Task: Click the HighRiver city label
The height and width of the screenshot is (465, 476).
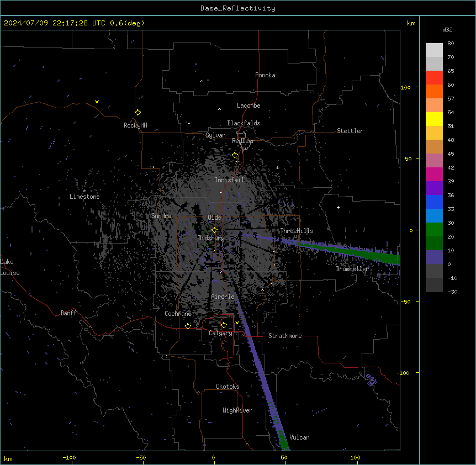Action: point(237,410)
